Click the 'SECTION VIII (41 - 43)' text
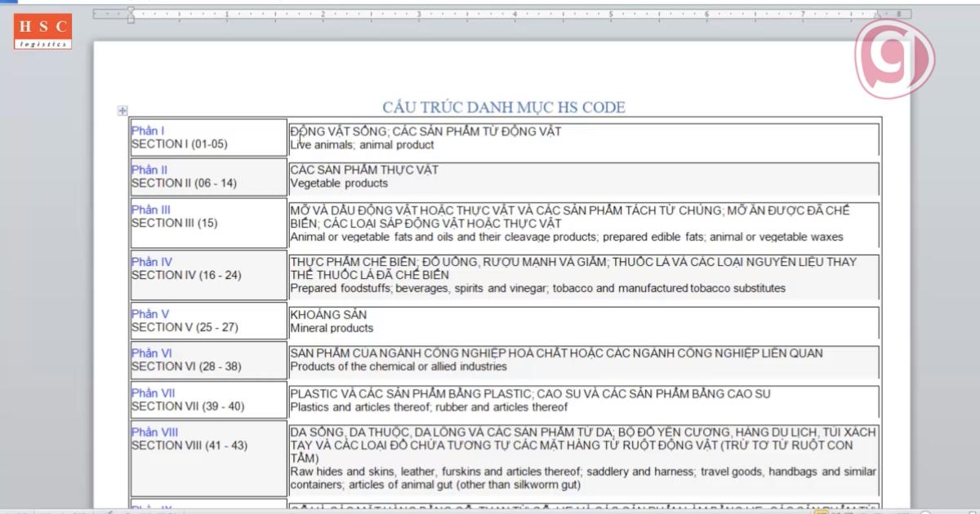 [189, 445]
